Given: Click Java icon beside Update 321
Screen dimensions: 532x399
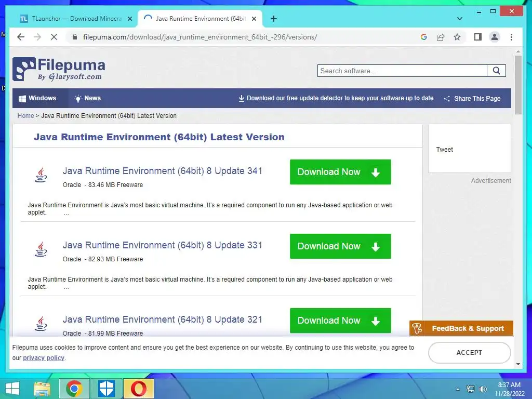Looking at the screenshot, I should [x=41, y=324].
